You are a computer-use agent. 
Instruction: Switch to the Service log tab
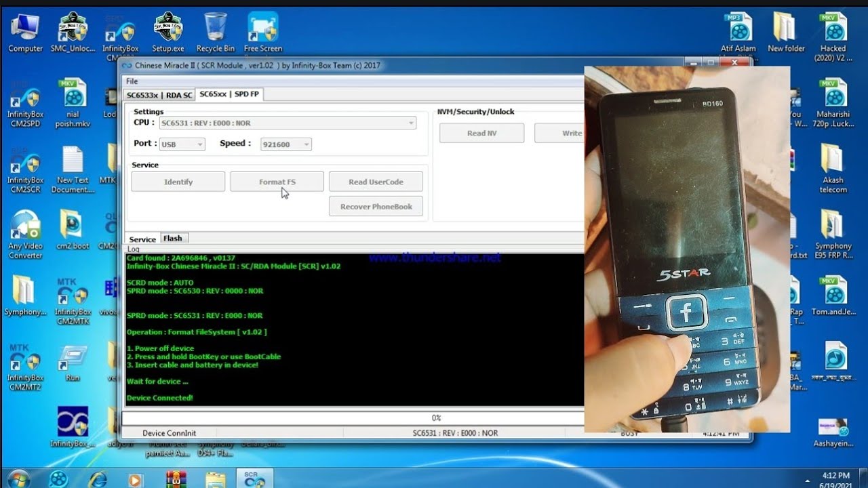[x=142, y=239]
